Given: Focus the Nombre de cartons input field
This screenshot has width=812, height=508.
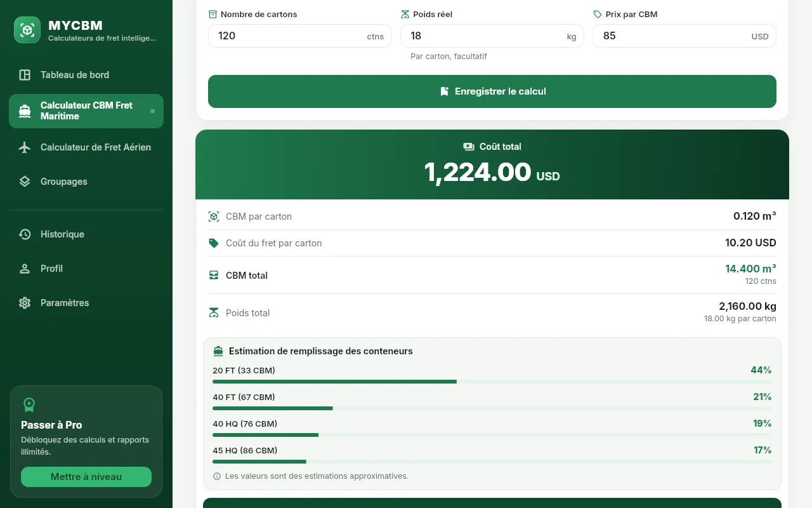Looking at the screenshot, I should pos(300,36).
